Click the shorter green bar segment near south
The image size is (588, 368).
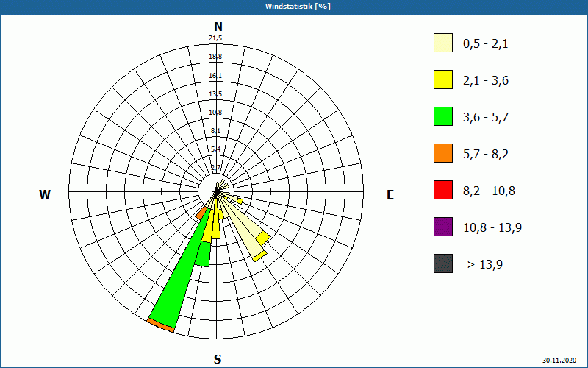[203, 254]
